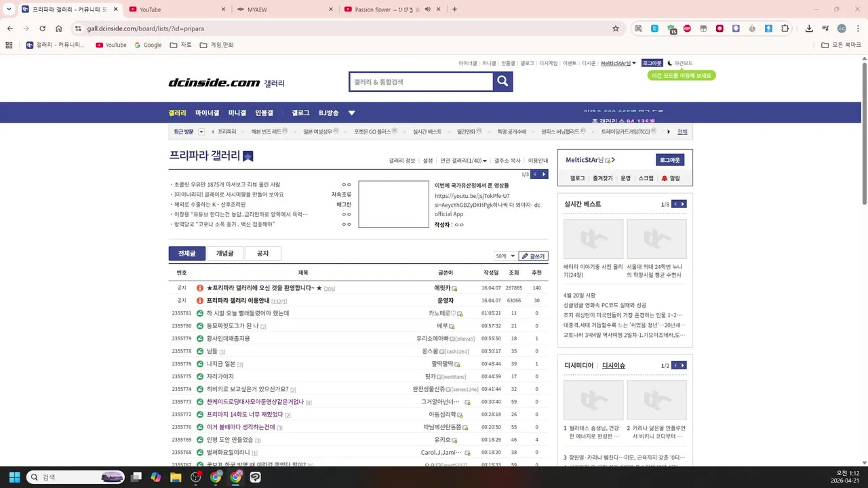Open BJ방송 in the navigation bar

[x=329, y=113]
